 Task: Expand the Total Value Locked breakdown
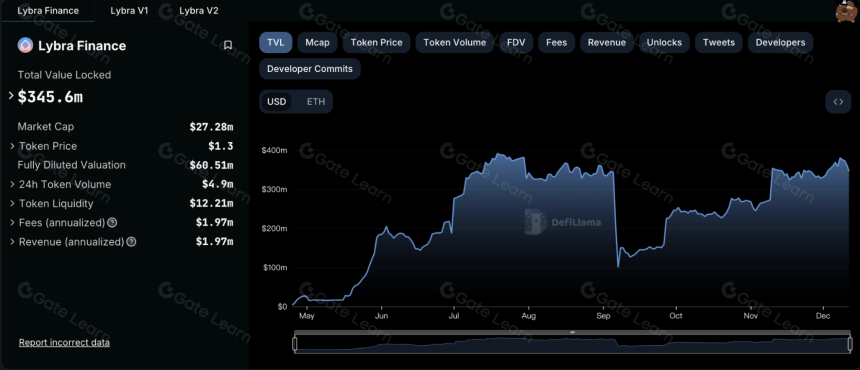[x=12, y=96]
